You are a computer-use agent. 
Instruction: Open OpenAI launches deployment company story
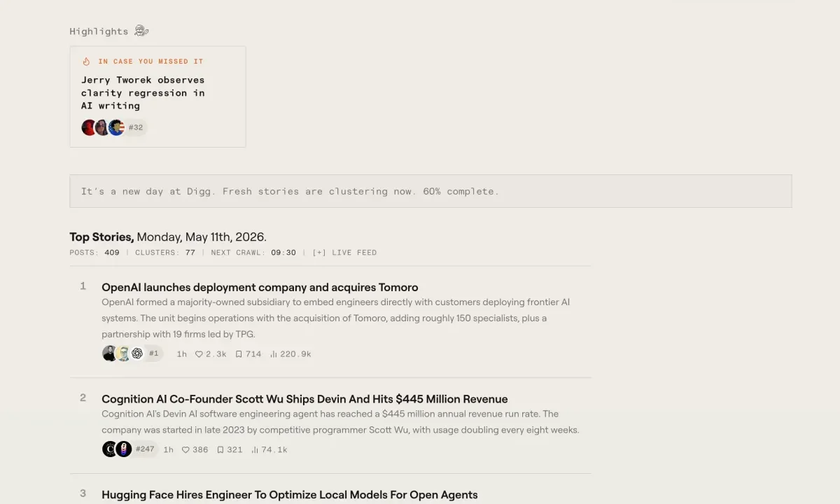(260, 287)
